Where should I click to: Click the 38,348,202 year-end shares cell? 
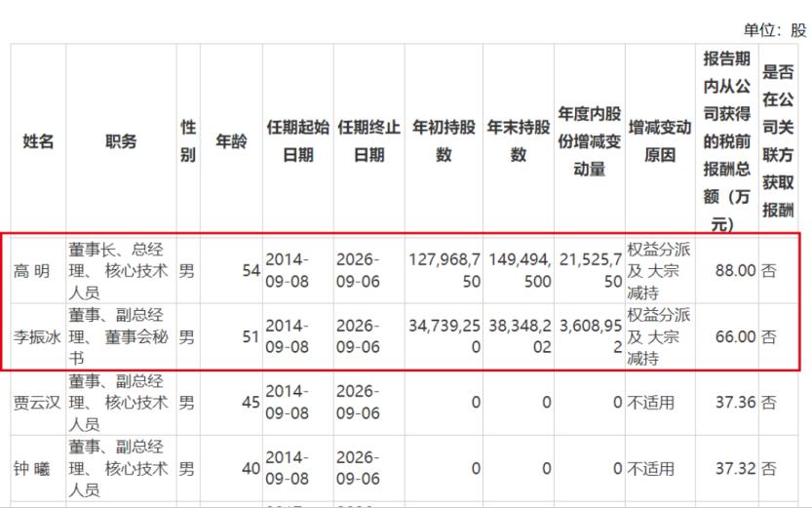[519, 337]
